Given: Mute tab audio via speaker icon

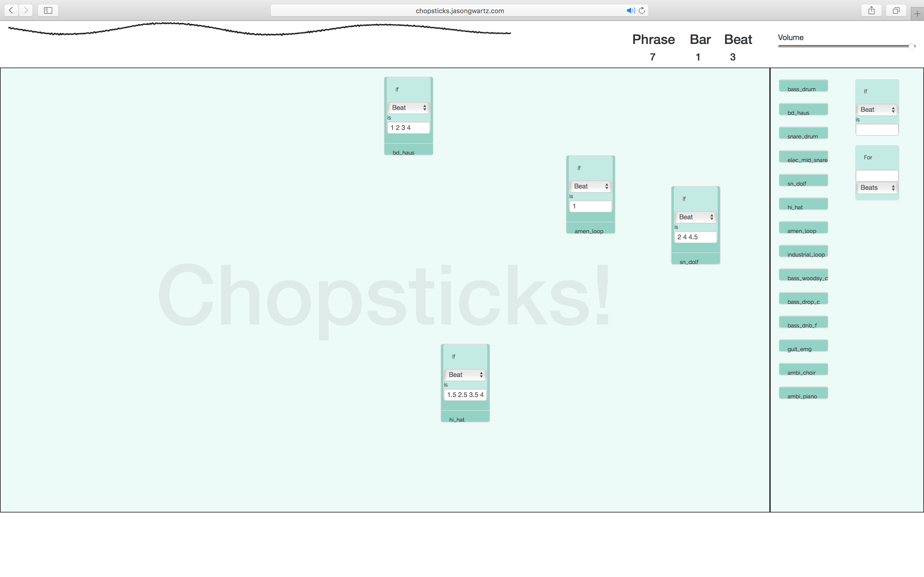Looking at the screenshot, I should click(630, 11).
